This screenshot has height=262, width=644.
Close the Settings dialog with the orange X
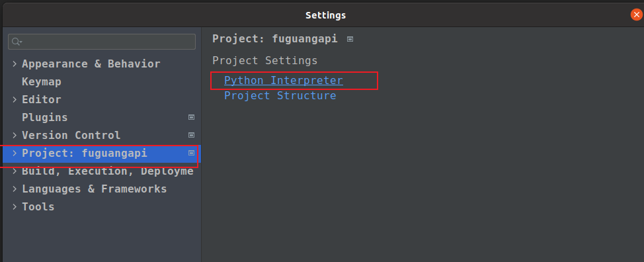point(636,15)
